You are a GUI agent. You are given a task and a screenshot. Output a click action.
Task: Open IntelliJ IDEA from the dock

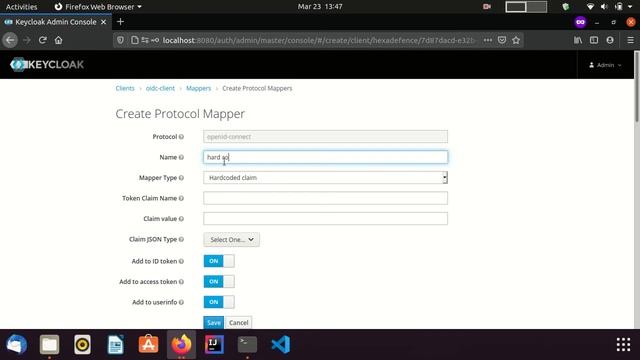click(214, 344)
